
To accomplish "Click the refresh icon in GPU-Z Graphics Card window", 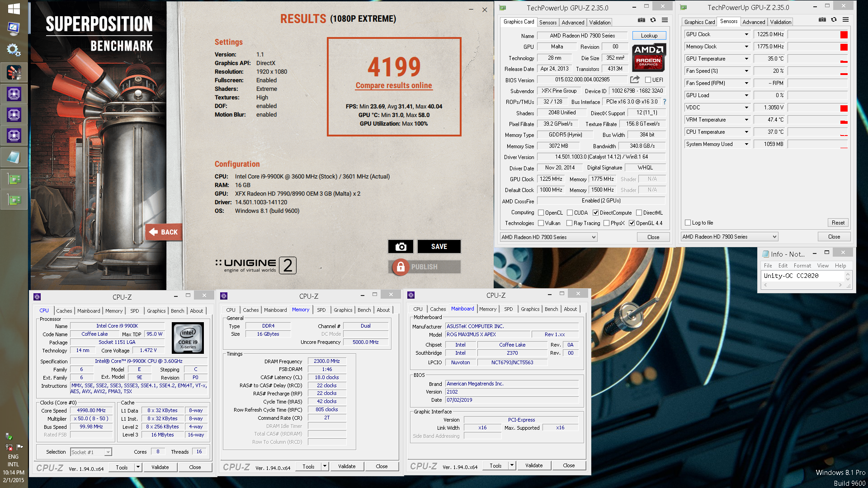I will 653,20.
